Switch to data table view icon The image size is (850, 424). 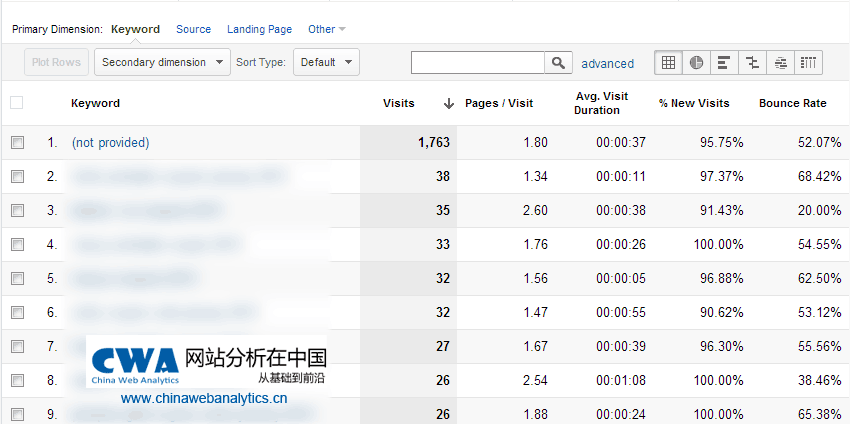click(x=669, y=63)
